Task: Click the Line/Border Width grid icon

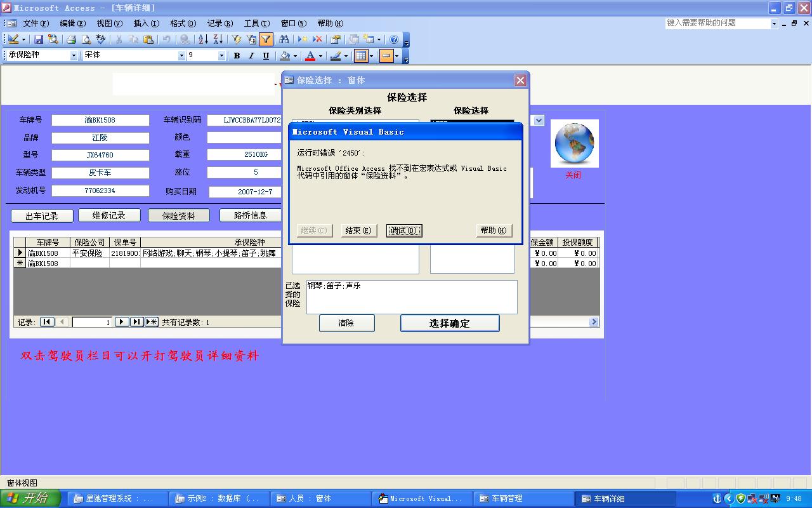Action: pyautogui.click(x=361, y=56)
